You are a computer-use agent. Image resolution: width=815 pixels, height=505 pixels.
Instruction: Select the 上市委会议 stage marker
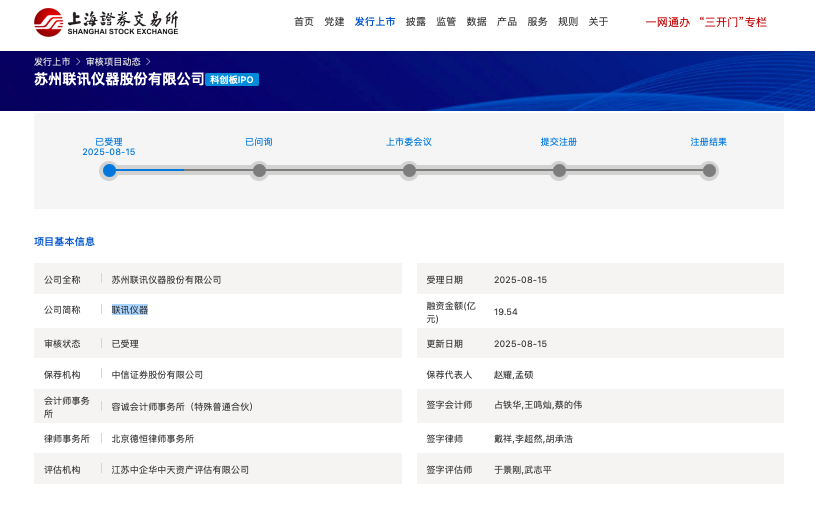click(x=409, y=170)
